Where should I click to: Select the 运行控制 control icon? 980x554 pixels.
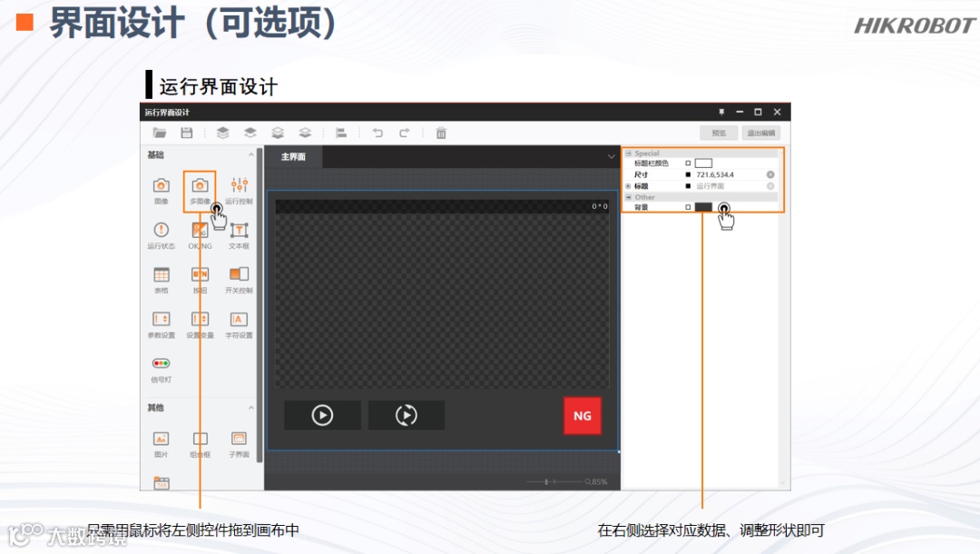tap(239, 191)
